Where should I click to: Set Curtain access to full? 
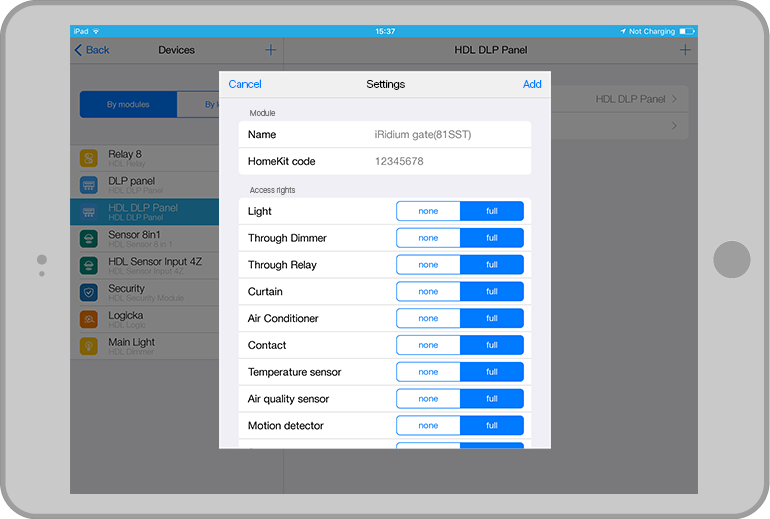coord(492,292)
